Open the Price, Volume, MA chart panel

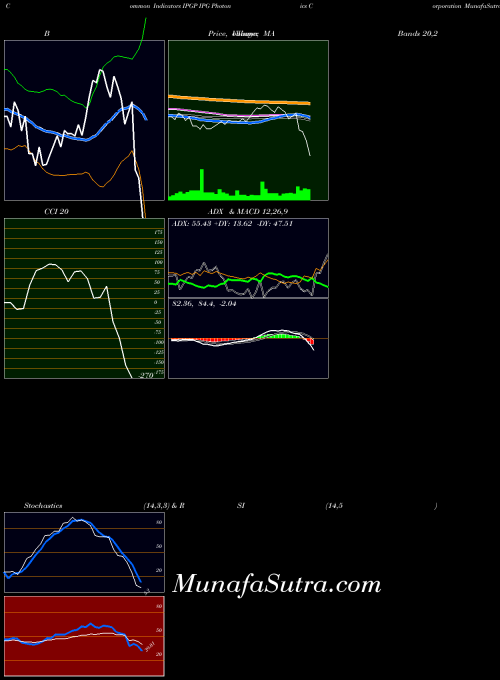[248, 121]
